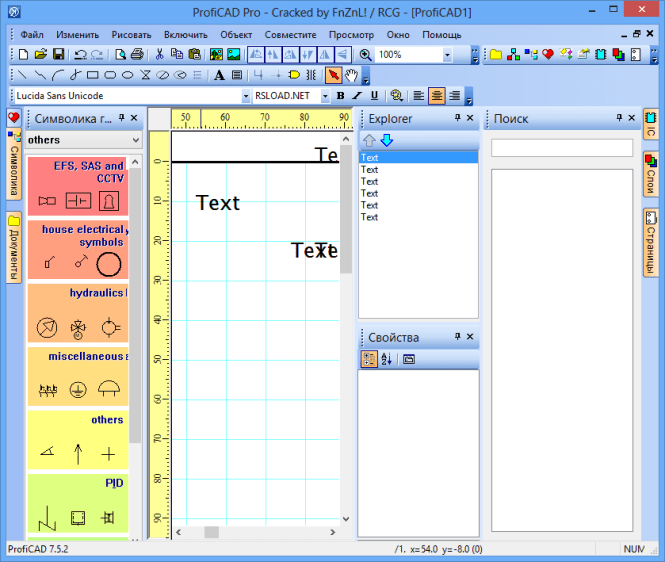Activate the hand pan tool
Screen dimensions: 665x562
(x=351, y=75)
